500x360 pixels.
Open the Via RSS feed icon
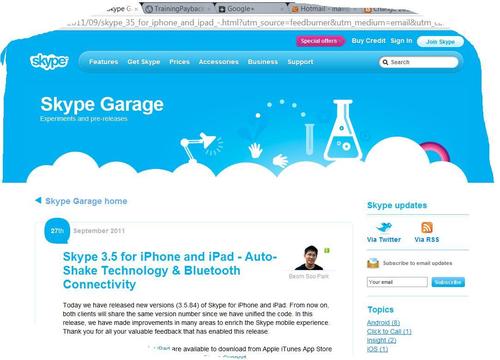(x=427, y=227)
